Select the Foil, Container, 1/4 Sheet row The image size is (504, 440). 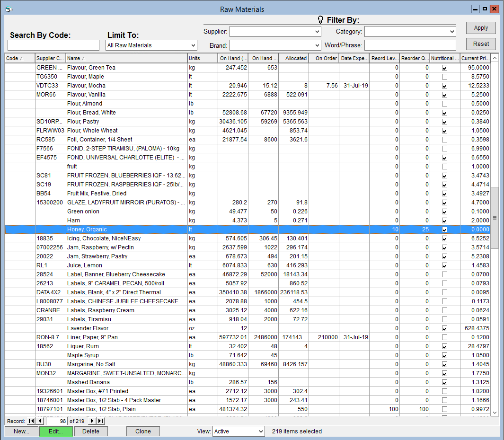tap(248, 140)
